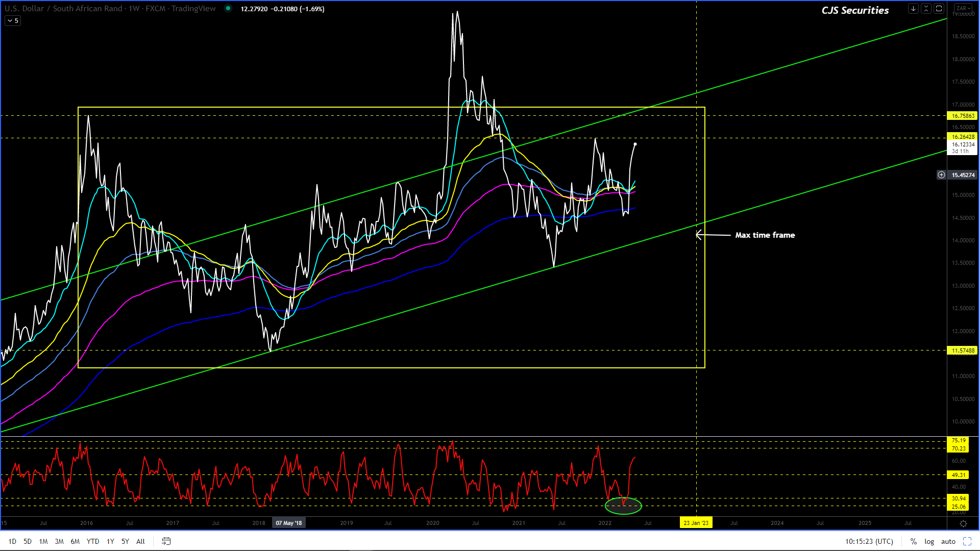Click the 1D date range button
Viewport: 980px width, 551px height.
click(12, 541)
